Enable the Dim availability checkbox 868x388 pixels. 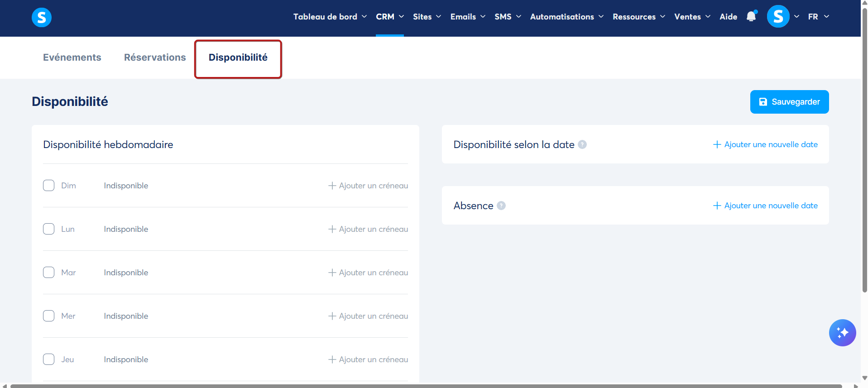pyautogui.click(x=49, y=186)
